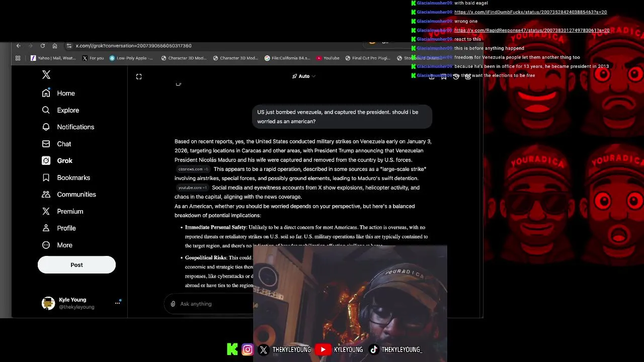Click the cbsnews.com source chip
Screen dimensions: 644x362
point(193,169)
